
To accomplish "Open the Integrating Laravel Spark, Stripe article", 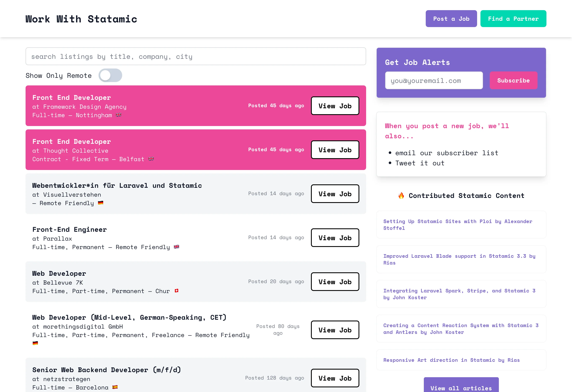I will [461, 294].
